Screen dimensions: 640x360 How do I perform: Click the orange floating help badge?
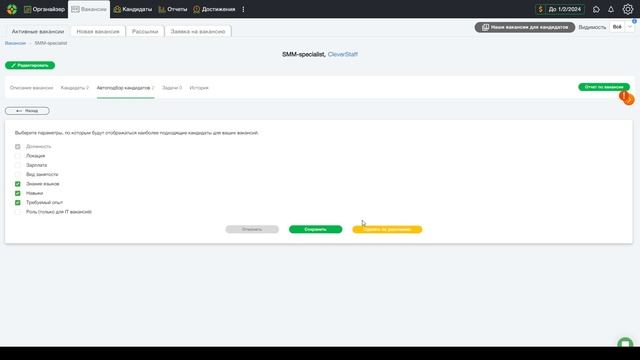(627, 98)
